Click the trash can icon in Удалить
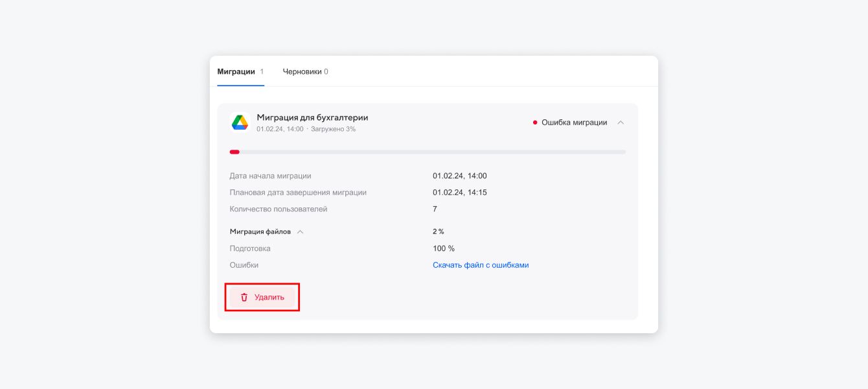Image resolution: width=868 pixels, height=389 pixels. (x=244, y=297)
